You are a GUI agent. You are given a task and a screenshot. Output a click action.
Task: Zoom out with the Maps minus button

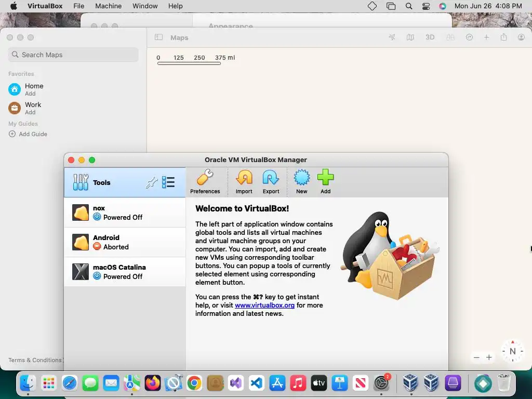[x=476, y=357]
